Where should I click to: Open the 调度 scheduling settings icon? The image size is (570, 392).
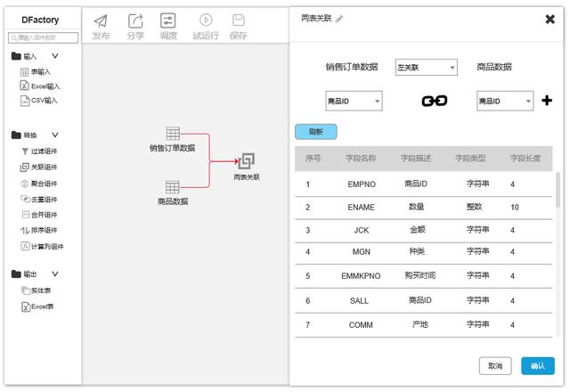[x=168, y=20]
